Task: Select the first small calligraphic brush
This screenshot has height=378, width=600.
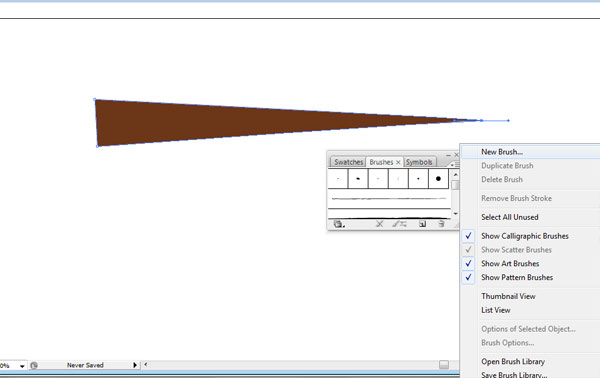Action: 338,179
